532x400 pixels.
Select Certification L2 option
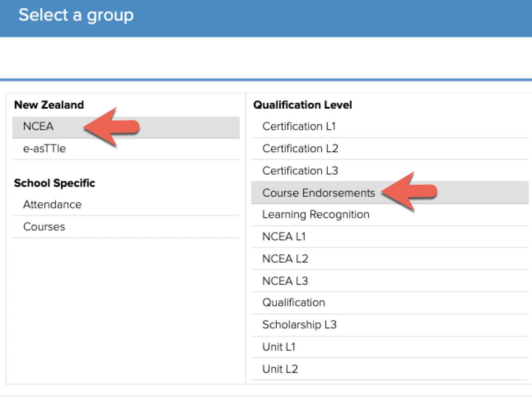(x=300, y=149)
